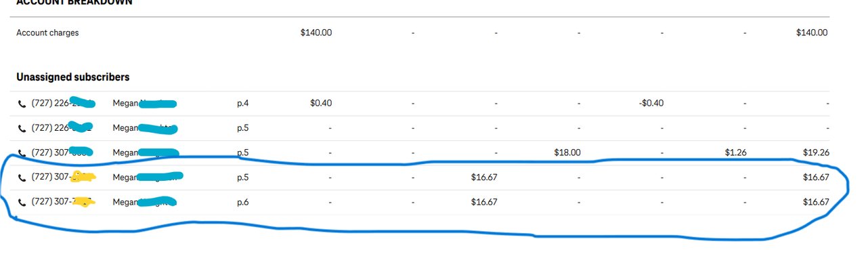The image size is (868, 271).
Task: Select the $19.26 row total
Action: (815, 152)
